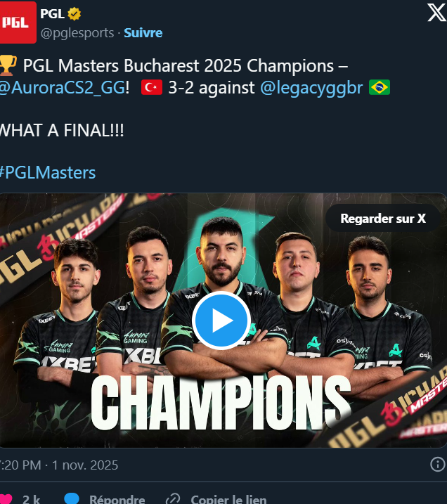The image size is (447, 504).
Task: Open the @AuroraCS2_GG mention
Action: [x=63, y=87]
